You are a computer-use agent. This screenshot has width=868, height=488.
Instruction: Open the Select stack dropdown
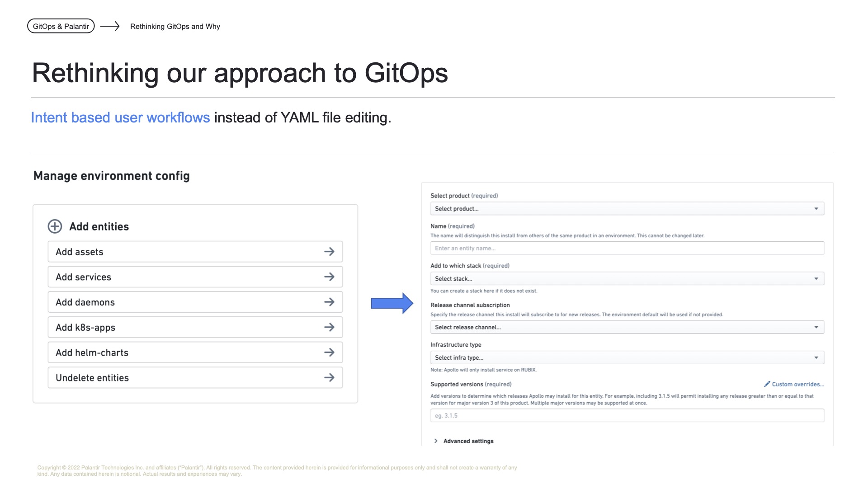coord(627,278)
